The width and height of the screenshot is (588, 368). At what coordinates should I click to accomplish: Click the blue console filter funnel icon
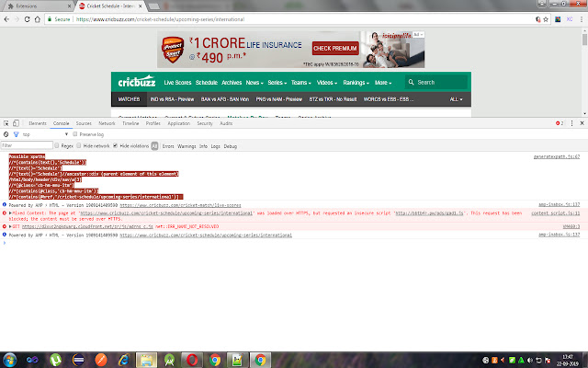[x=17, y=134]
